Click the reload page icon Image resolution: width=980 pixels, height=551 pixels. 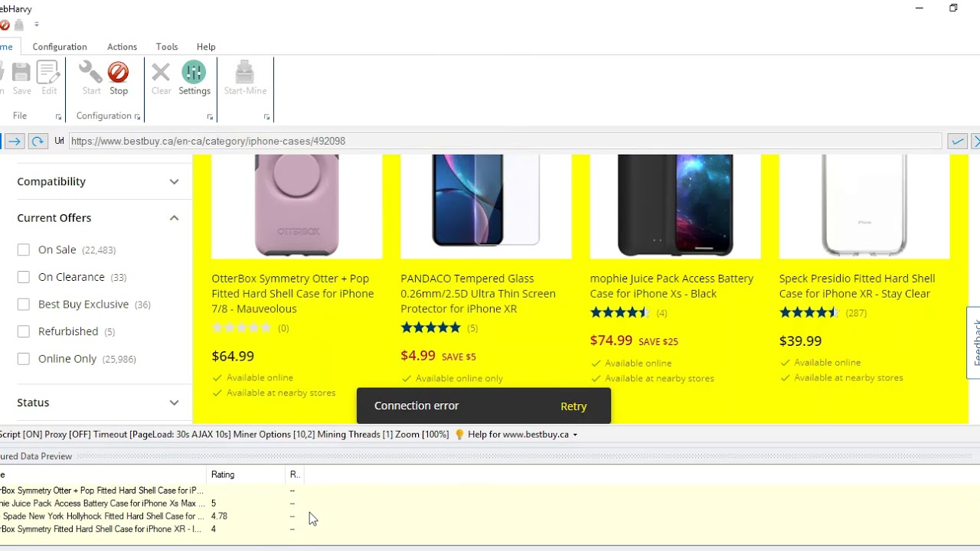[38, 141]
